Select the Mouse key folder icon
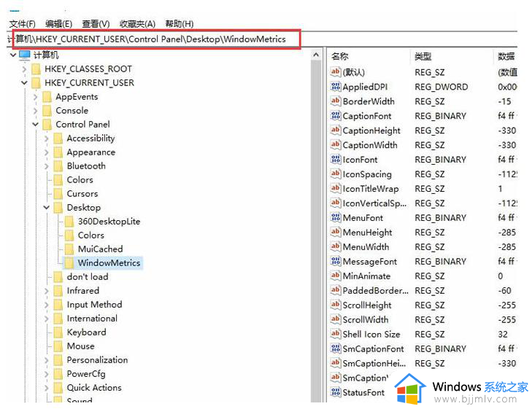The height and width of the screenshot is (409, 532). point(58,346)
